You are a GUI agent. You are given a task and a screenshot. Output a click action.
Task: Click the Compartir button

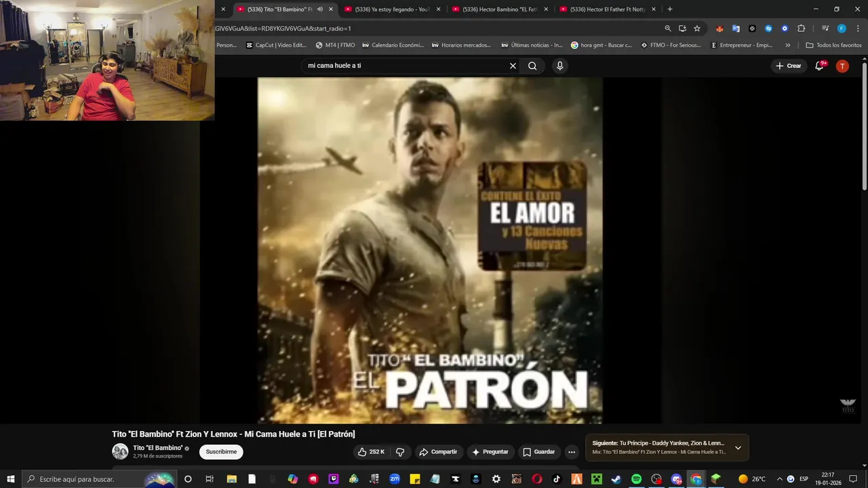(x=439, y=452)
